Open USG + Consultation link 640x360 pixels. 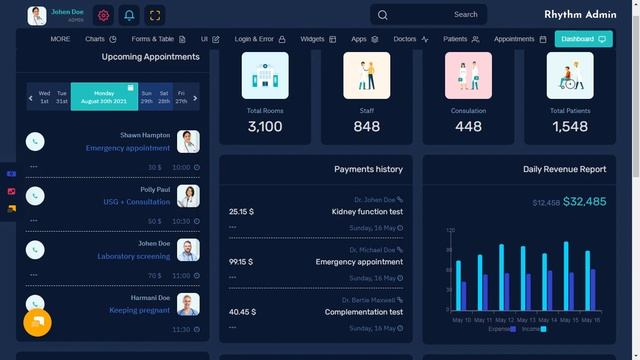pyautogui.click(x=137, y=202)
